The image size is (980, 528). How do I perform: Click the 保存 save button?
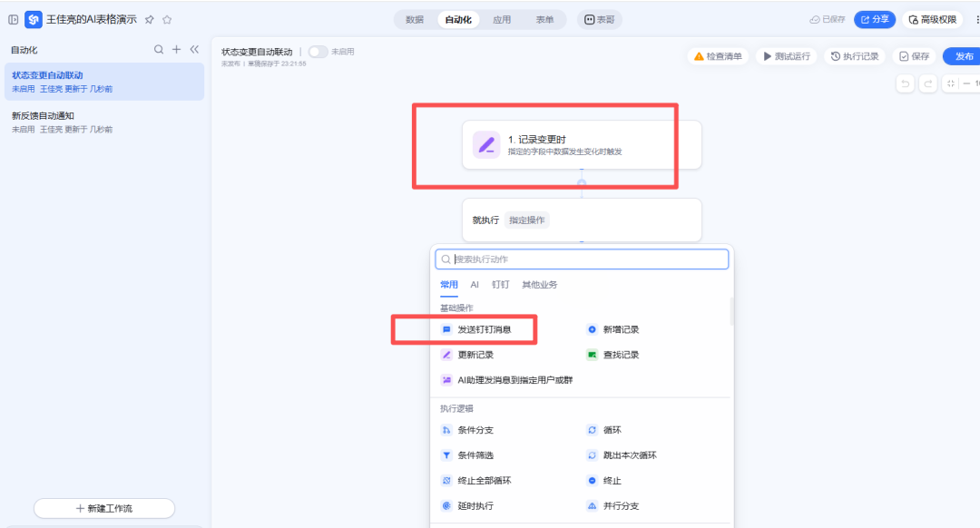click(x=914, y=56)
